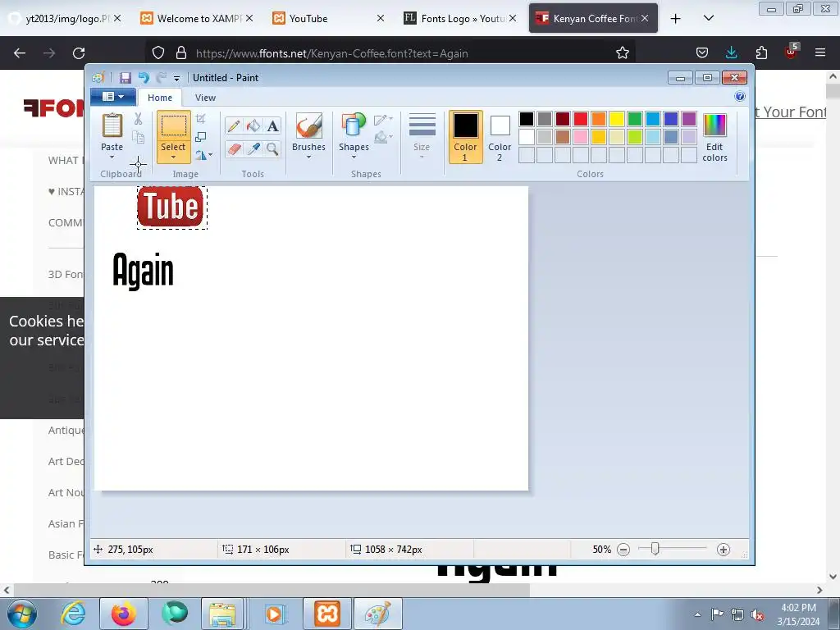The width and height of the screenshot is (840, 630).
Task: Select the Text tool (A icon)
Action: [x=272, y=126]
